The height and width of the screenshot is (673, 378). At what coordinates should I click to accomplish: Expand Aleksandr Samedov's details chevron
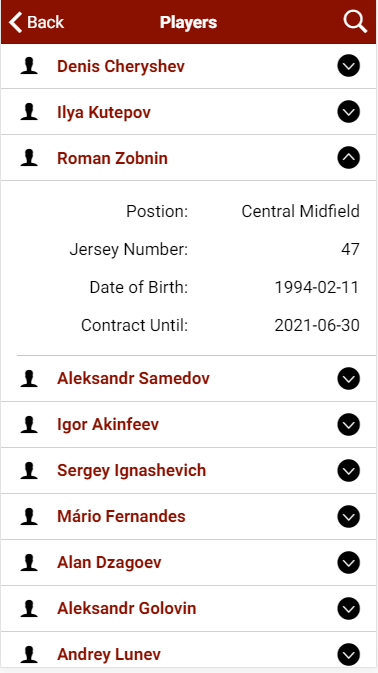click(x=348, y=378)
